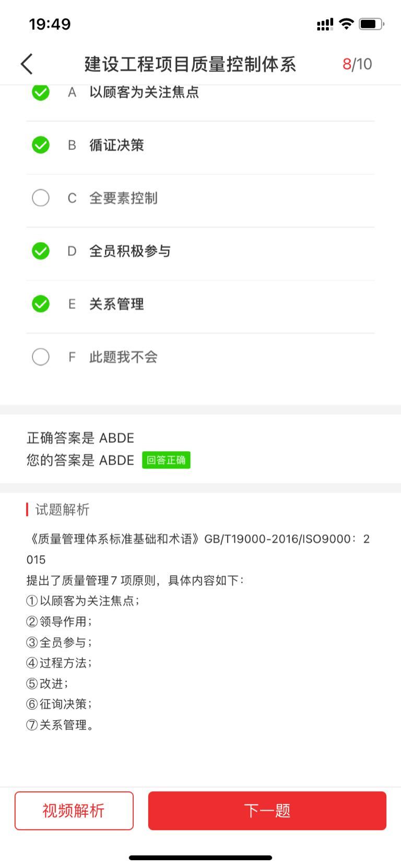The height and width of the screenshot is (868, 401).
Task: Tap the cellular signal icon
Action: click(x=325, y=24)
